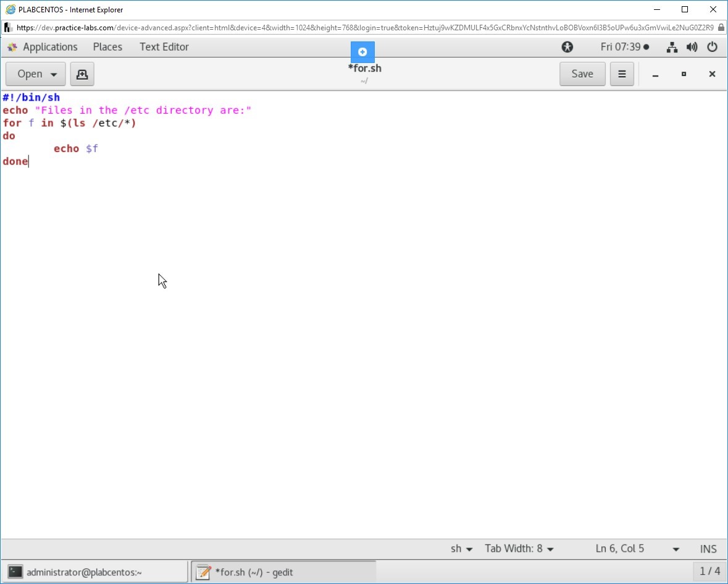
Task: Click the accessibility icon in top bar
Action: click(x=567, y=47)
